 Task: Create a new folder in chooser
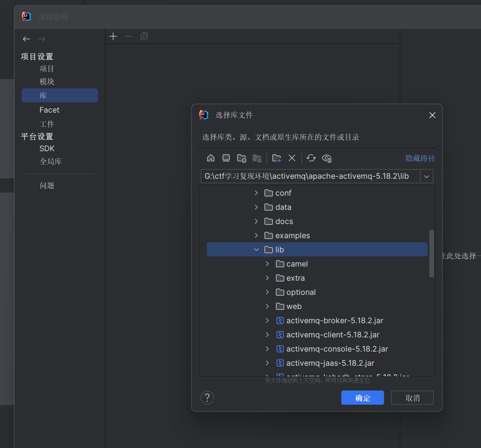[277, 158]
